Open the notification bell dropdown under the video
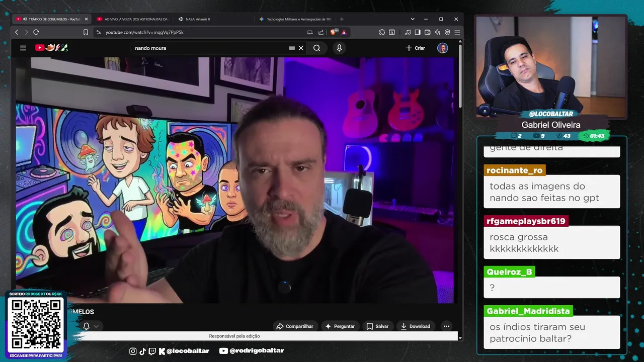Screen dimensions: 644x362 click(91, 326)
